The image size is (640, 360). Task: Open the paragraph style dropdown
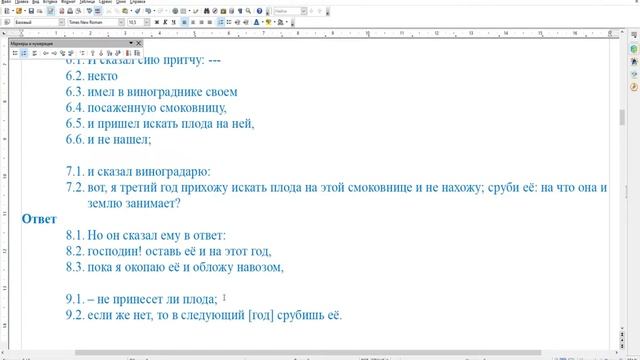61,22
